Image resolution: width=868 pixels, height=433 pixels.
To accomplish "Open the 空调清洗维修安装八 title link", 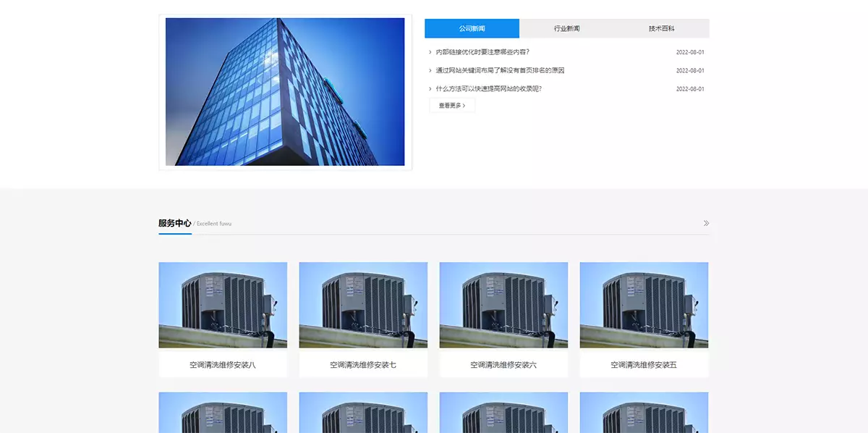I will coord(223,365).
